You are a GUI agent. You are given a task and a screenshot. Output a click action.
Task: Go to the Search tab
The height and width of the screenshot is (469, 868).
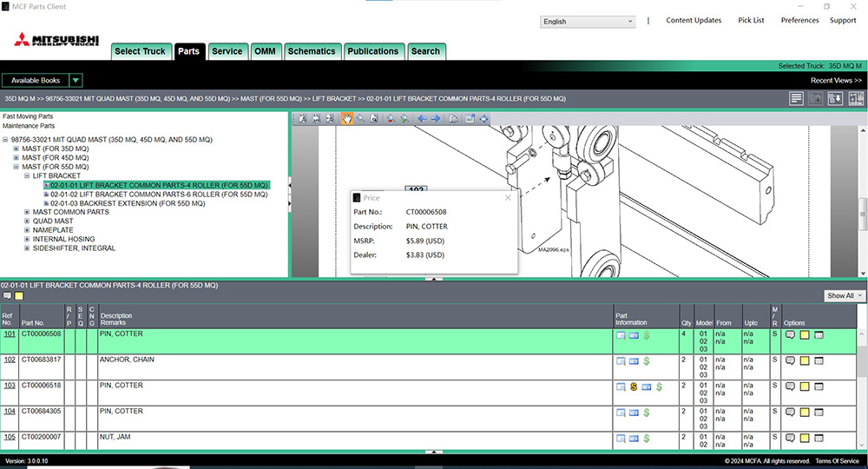coord(425,51)
